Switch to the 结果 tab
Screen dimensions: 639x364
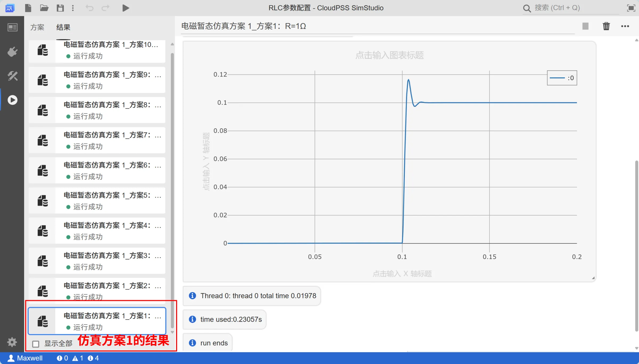pos(63,27)
